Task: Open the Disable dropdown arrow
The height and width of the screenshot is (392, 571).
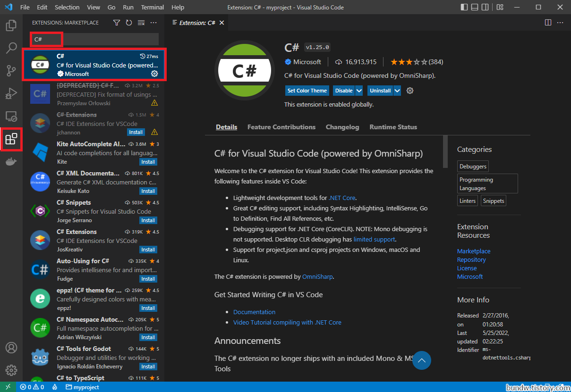Action: point(359,91)
